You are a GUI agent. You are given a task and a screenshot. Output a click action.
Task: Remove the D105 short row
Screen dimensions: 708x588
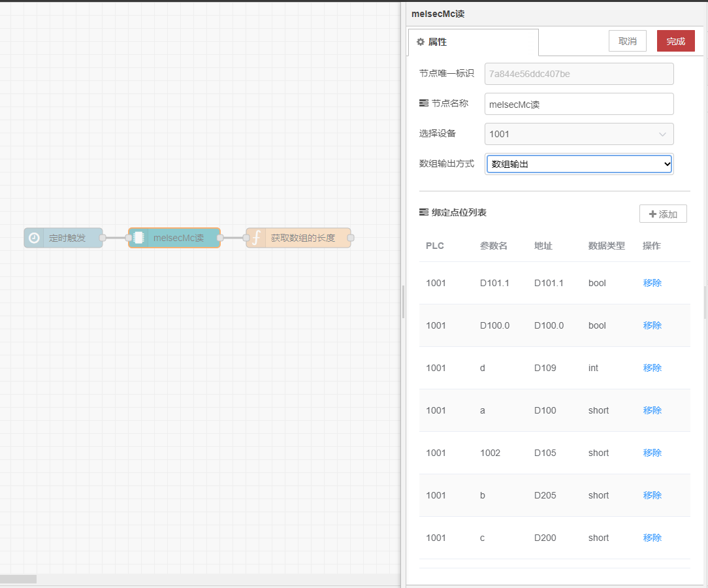(652, 453)
